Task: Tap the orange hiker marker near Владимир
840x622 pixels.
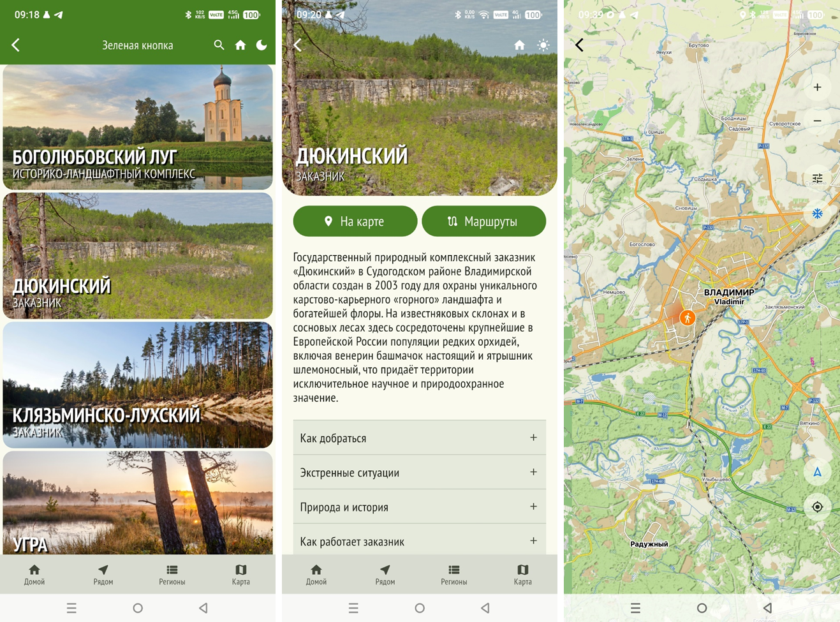Action: click(x=687, y=317)
